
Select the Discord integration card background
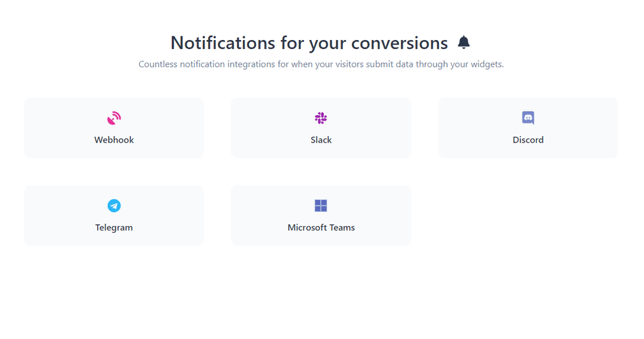click(528, 128)
